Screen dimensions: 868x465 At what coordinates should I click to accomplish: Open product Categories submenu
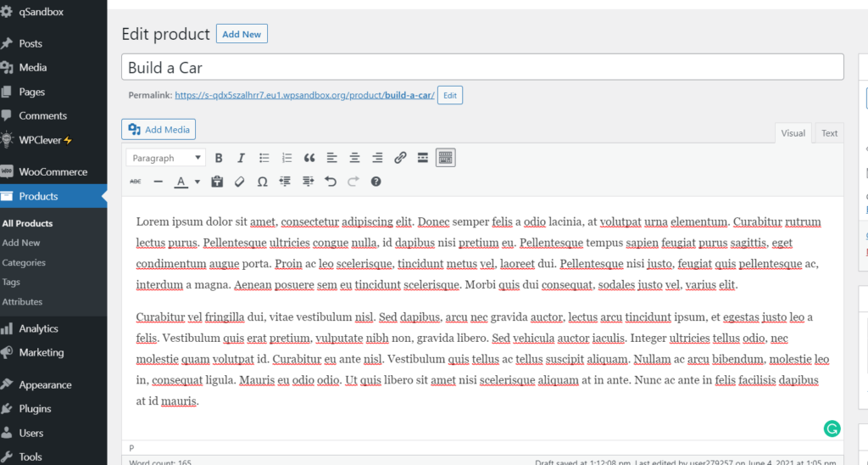24,263
